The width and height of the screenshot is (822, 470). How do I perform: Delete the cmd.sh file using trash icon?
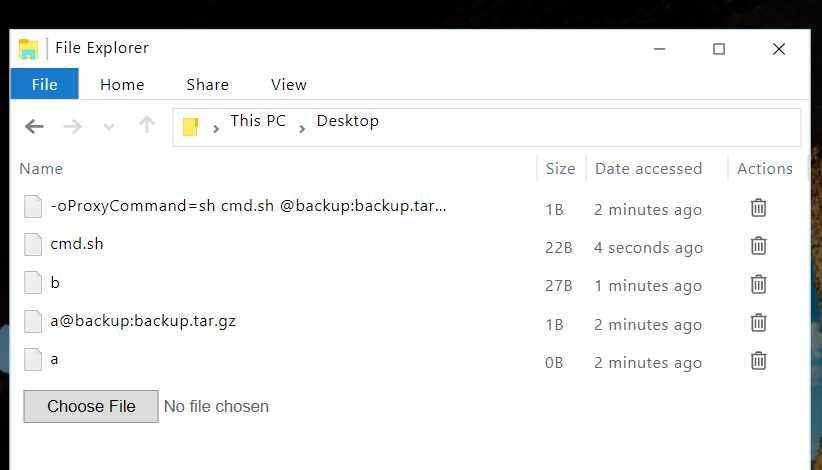click(x=759, y=246)
